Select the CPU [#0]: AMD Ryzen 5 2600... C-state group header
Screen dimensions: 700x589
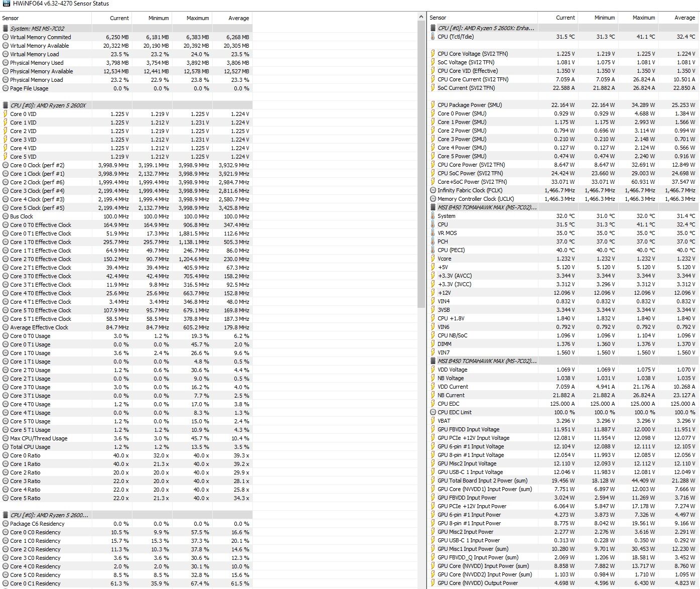(126, 515)
